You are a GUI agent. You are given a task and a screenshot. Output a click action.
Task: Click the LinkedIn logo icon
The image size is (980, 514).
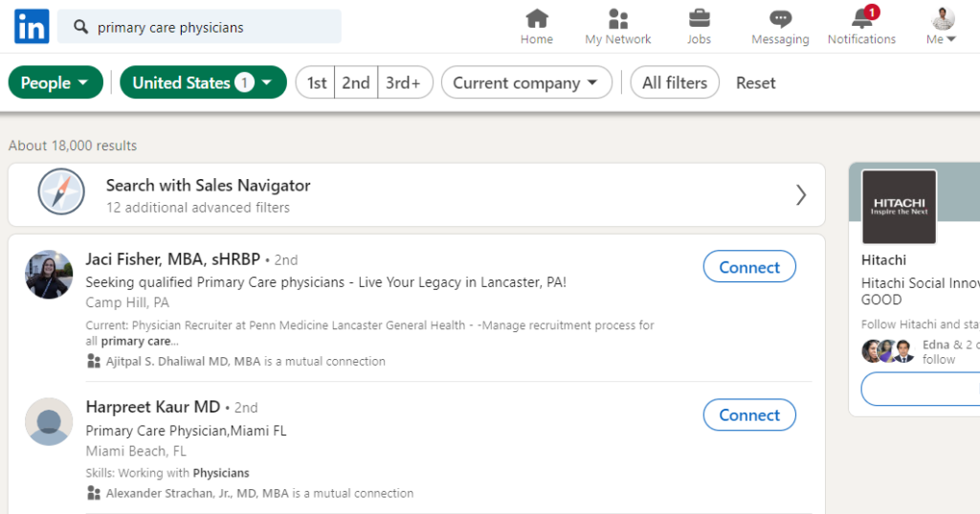pyautogui.click(x=32, y=27)
